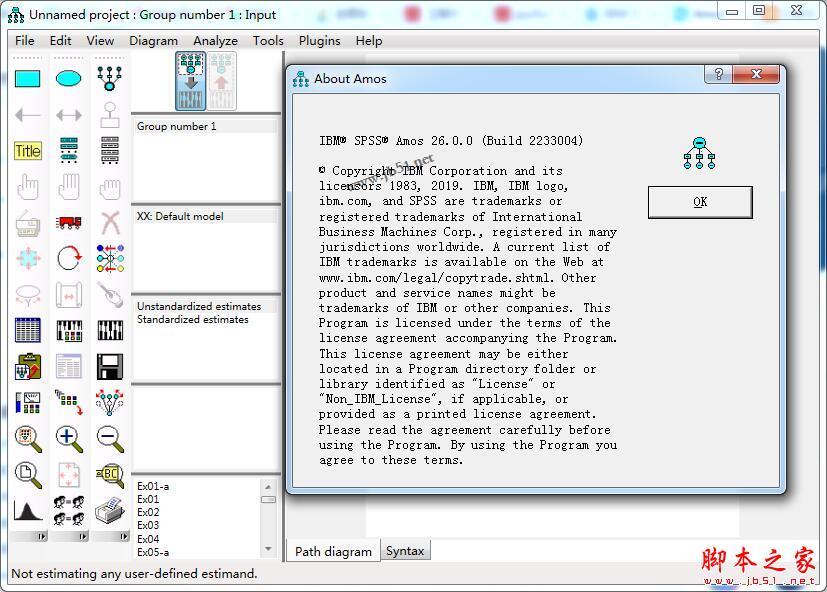Viewport: 827px width, 592px height.
Task: Open the select data files grid tool
Action: tap(27, 330)
